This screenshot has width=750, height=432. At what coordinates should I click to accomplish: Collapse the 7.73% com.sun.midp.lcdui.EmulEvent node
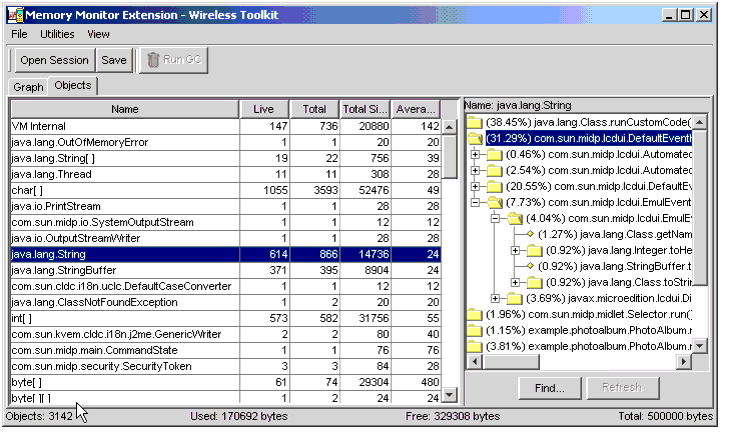click(x=475, y=203)
